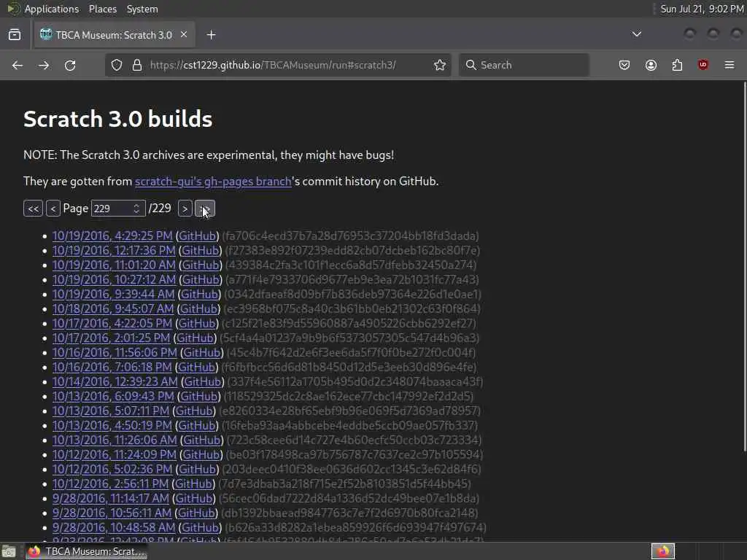This screenshot has height=560, width=747.
Task: Bookmark this page with the star
Action: (440, 65)
